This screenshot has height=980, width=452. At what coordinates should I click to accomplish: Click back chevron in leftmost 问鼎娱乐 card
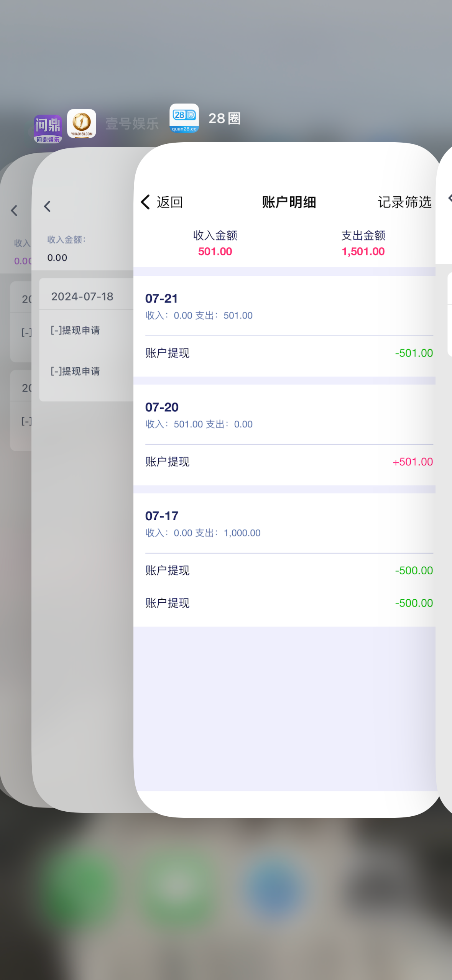click(x=14, y=210)
